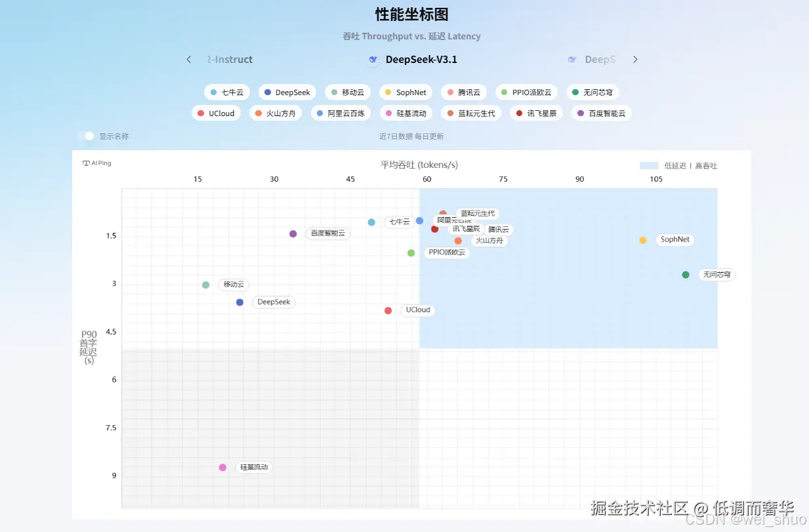Enable the 显示名称 switch

[85, 136]
